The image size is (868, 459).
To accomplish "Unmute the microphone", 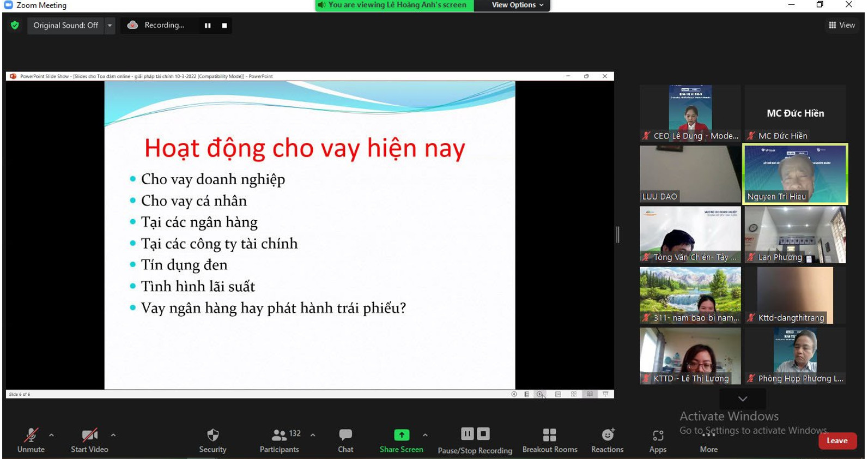I will (x=31, y=440).
